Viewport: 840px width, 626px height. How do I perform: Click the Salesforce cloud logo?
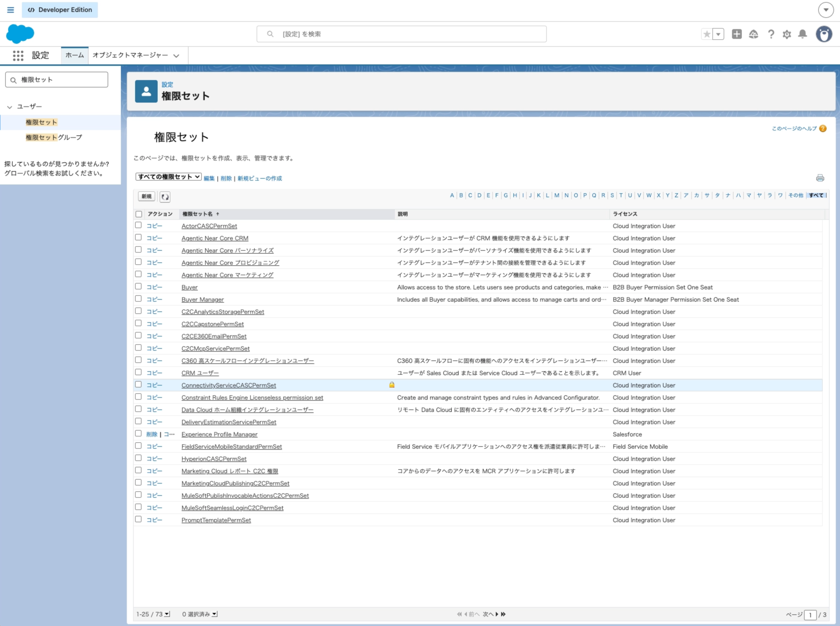point(20,34)
